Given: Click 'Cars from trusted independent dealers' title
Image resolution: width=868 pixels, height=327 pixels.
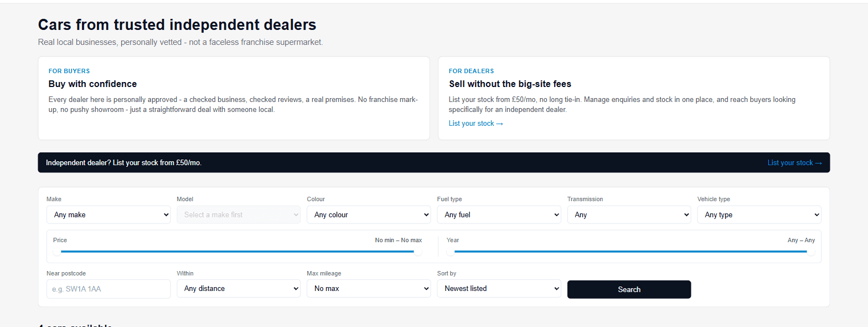Looking at the screenshot, I should pyautogui.click(x=177, y=25).
